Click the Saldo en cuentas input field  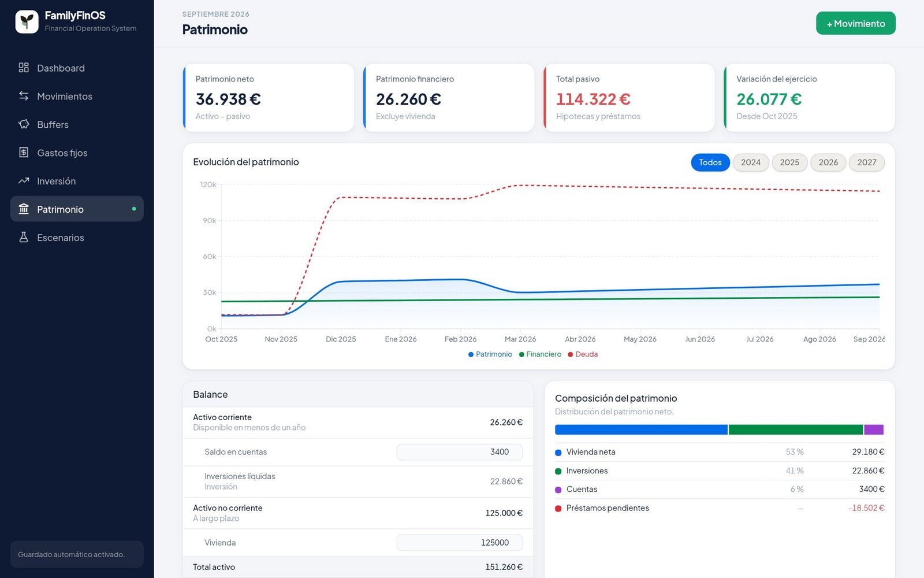(460, 452)
